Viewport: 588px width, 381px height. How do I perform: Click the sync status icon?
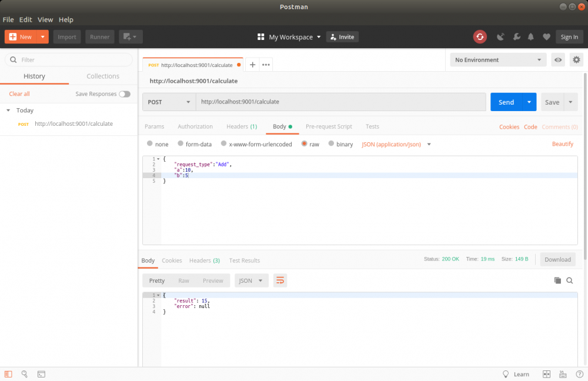tap(480, 37)
